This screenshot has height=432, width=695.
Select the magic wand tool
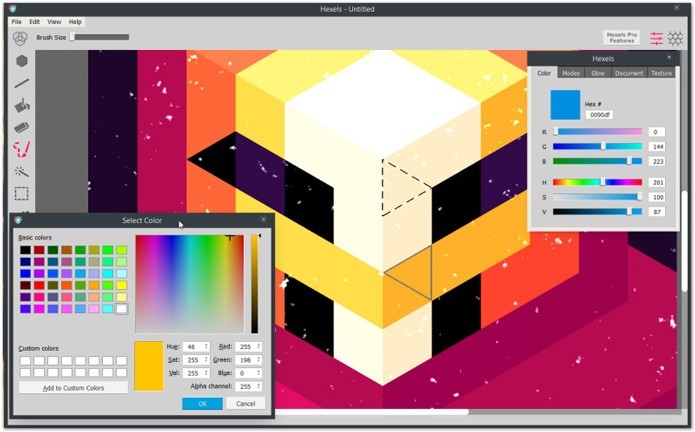[22, 171]
